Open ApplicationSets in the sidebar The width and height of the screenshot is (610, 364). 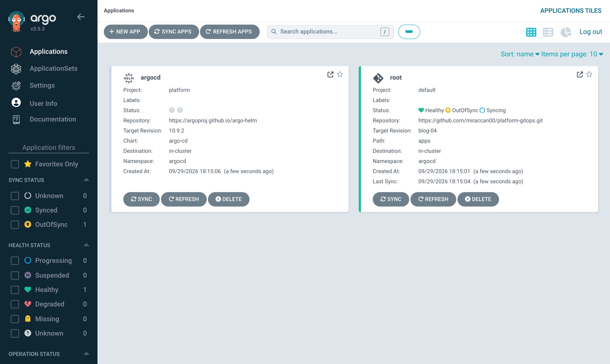click(x=54, y=68)
